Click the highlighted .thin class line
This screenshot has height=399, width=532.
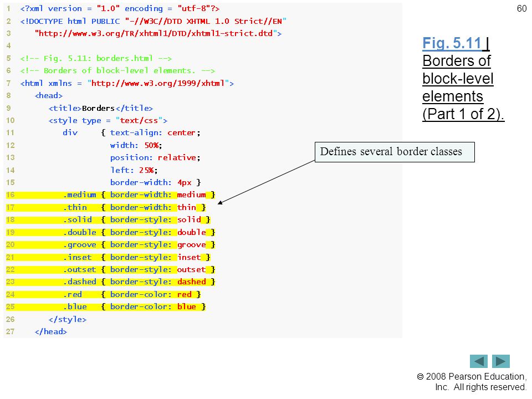[x=106, y=207]
